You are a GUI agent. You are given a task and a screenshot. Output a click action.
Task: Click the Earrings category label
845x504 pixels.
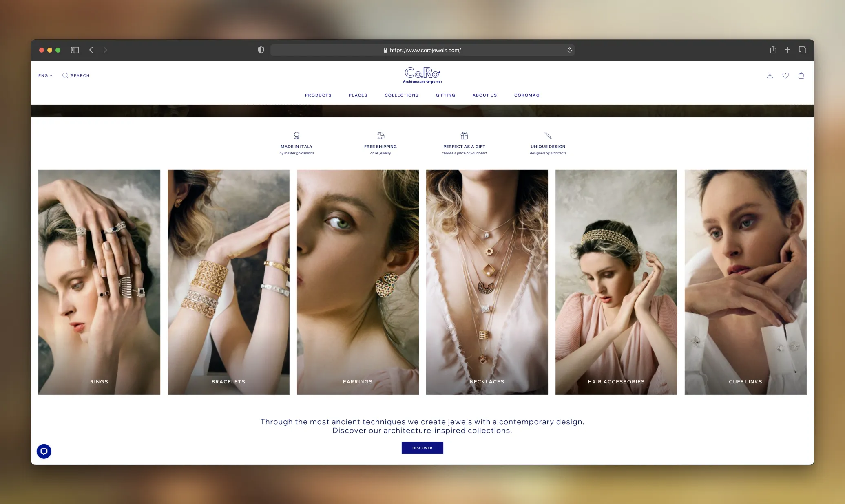tap(358, 382)
